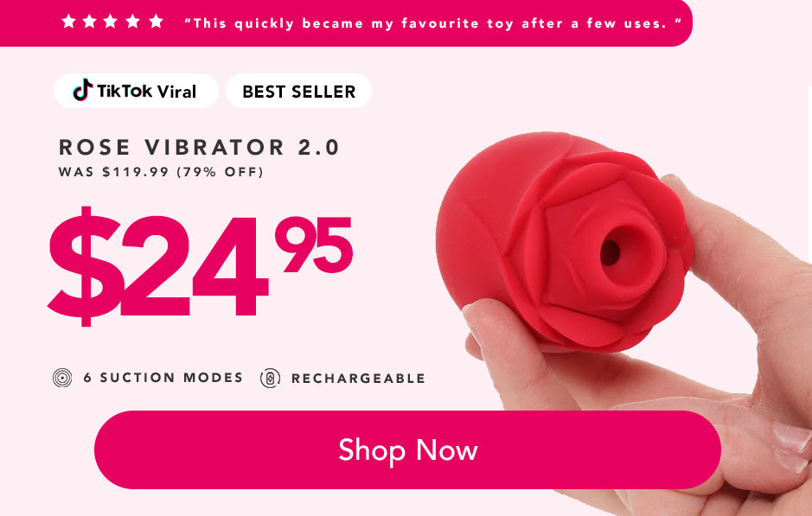Viewport: 812px width, 516px height.
Task: Click the third review star
Action: click(x=111, y=22)
